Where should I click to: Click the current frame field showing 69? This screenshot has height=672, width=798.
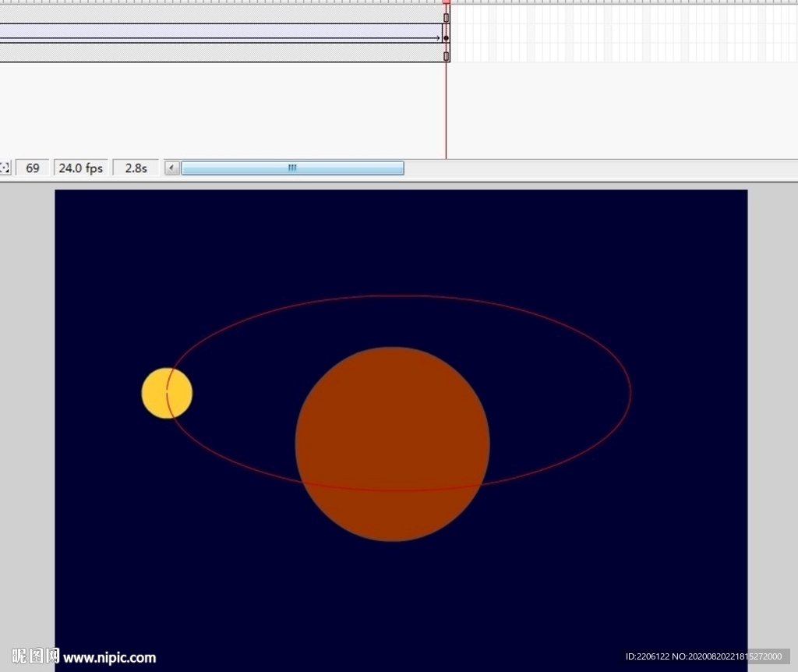(x=33, y=168)
